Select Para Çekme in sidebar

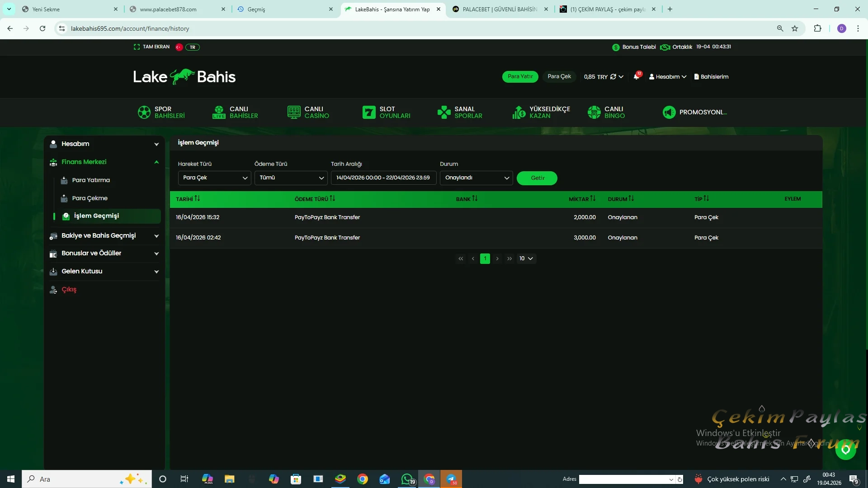click(x=90, y=198)
